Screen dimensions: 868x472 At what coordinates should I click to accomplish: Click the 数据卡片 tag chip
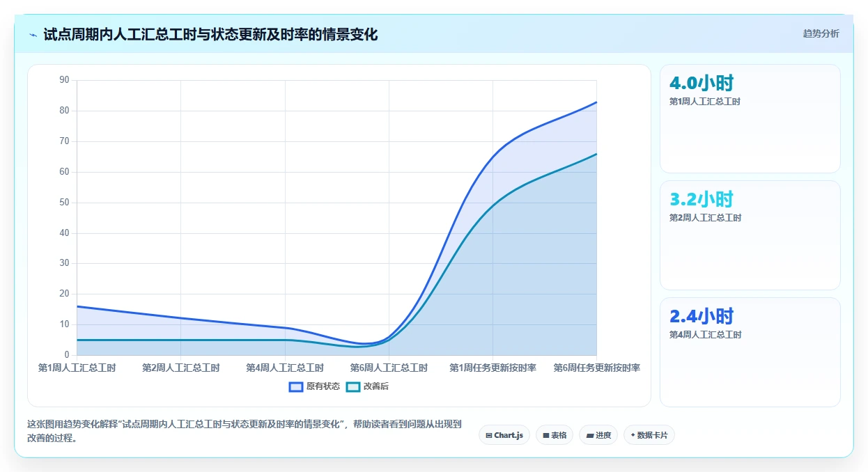click(x=649, y=435)
